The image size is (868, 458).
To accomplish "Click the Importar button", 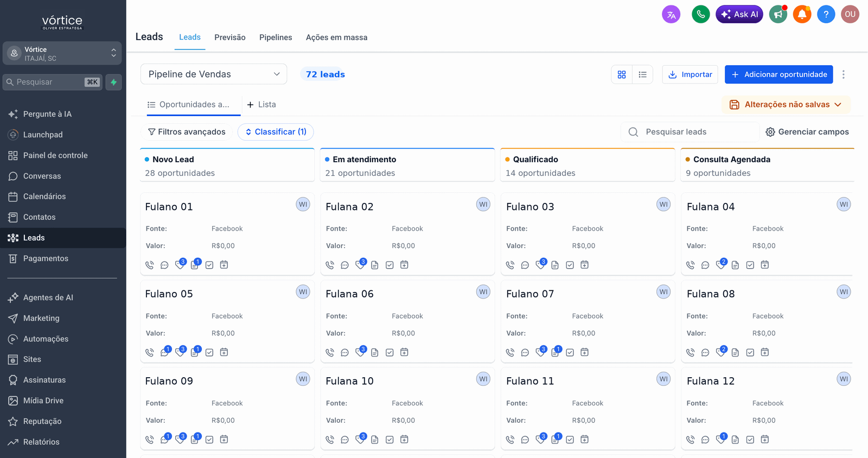I will (x=690, y=74).
